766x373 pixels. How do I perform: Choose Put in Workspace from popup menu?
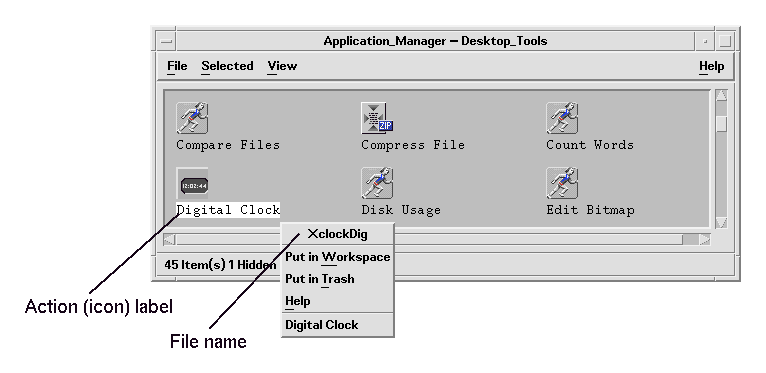click(338, 257)
